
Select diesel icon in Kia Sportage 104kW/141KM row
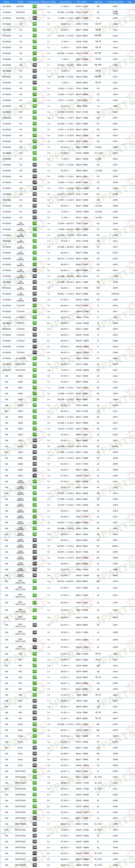pos(35,830)
